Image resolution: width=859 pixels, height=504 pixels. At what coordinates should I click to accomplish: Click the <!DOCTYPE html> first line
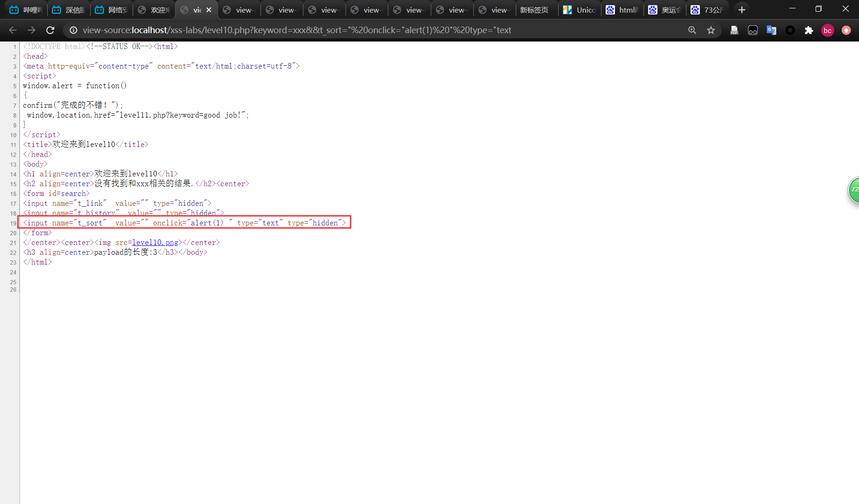click(100, 47)
